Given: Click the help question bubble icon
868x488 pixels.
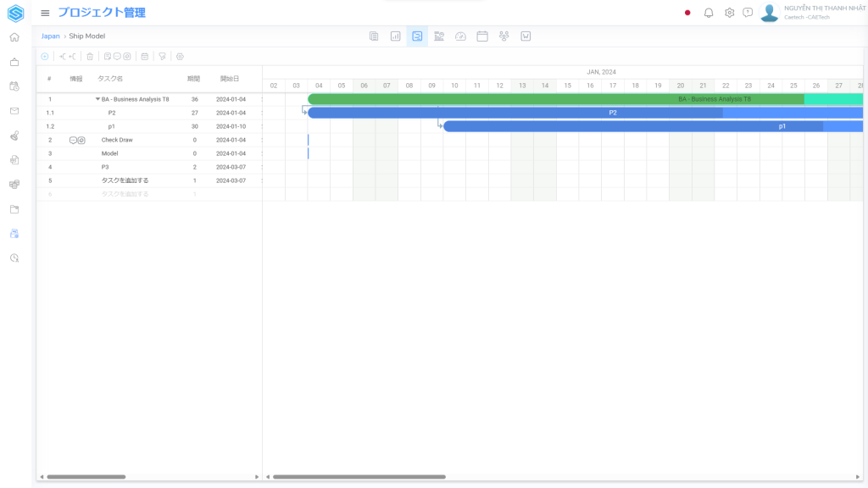Looking at the screenshot, I should tap(748, 13).
